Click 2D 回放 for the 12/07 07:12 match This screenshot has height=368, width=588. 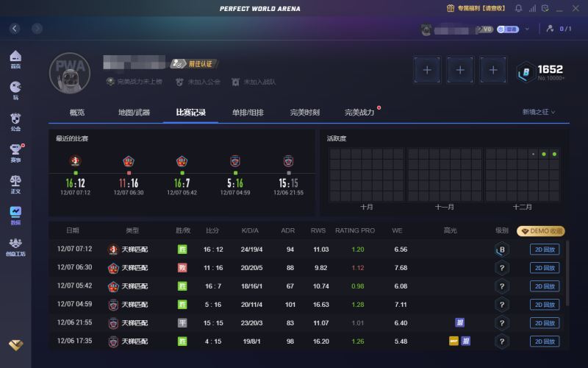(x=545, y=250)
